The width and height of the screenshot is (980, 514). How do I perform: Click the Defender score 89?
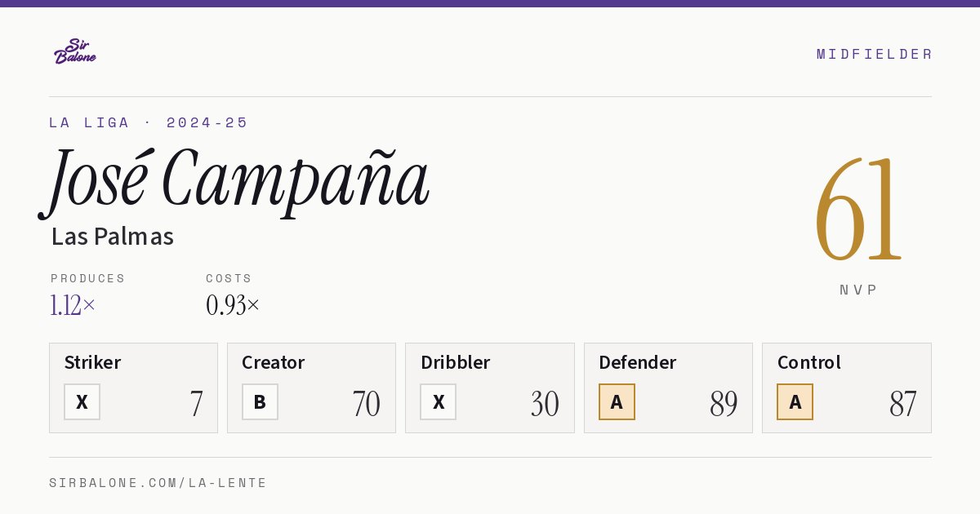(724, 404)
